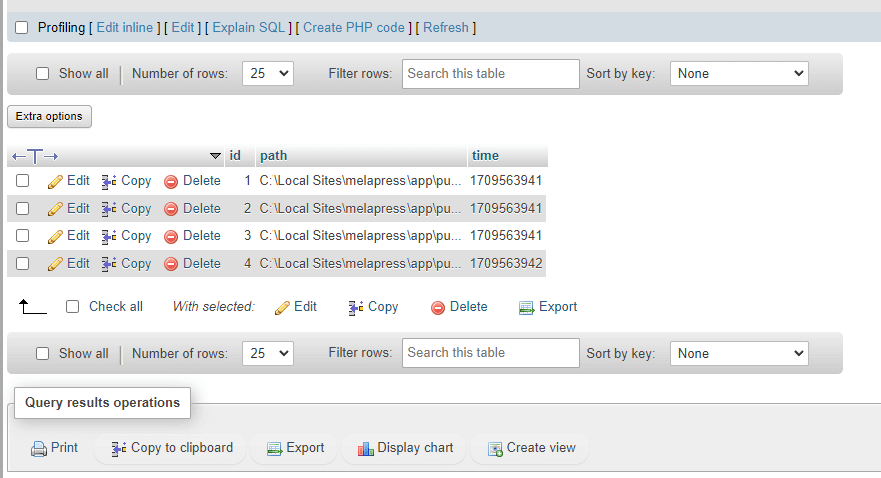Open the top Sort by key dropdown
881x478 pixels.
[739, 74]
